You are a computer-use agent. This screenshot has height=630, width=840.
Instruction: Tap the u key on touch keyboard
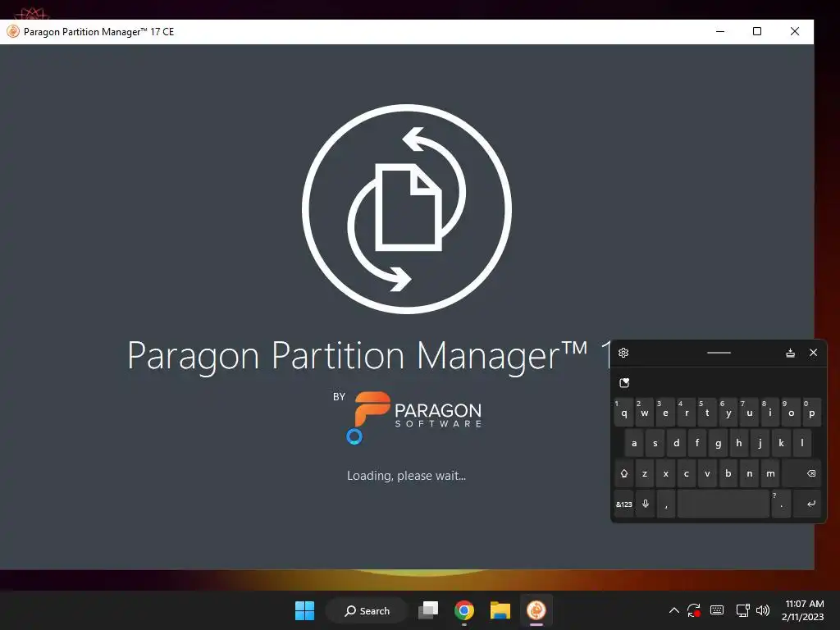pos(749,412)
